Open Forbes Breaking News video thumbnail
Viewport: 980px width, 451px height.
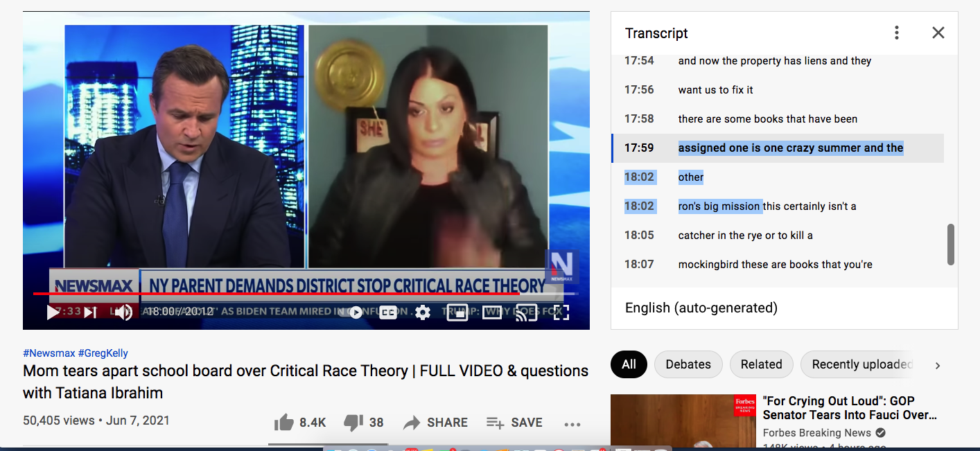click(683, 423)
